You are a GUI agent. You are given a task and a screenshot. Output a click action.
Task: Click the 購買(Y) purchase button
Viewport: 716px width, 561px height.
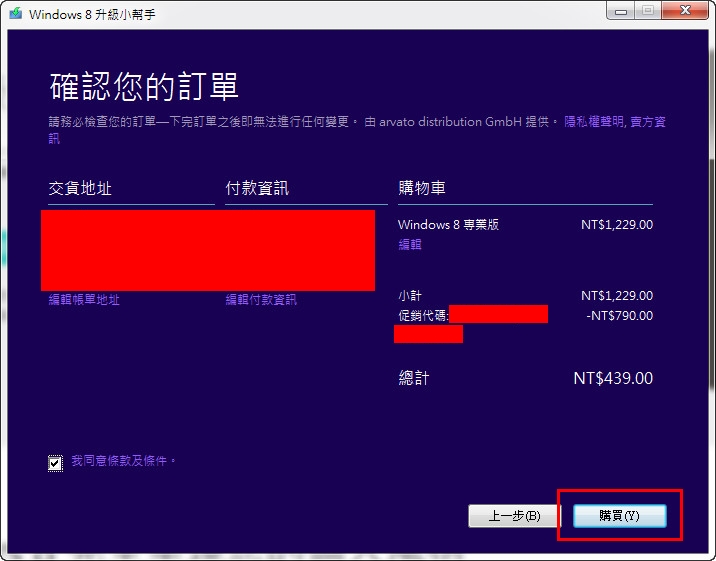pos(620,516)
